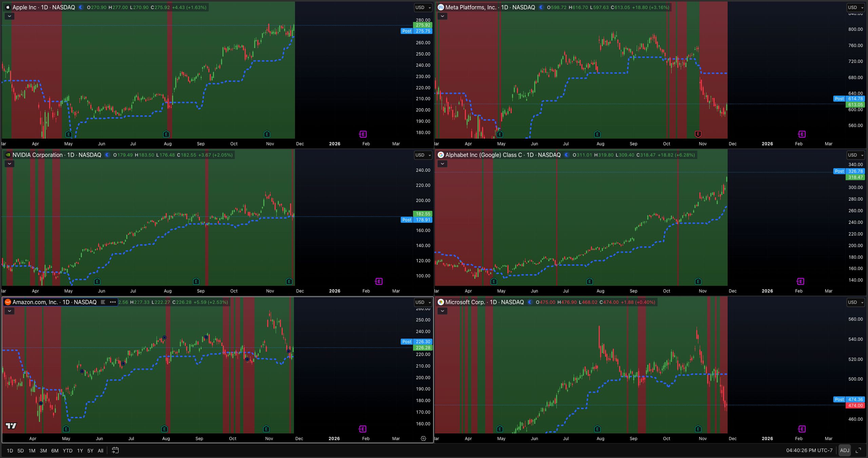Image resolution: width=868 pixels, height=458 pixels.
Task: Expand the legend chevron under the Meta Platforms title
Action: pyautogui.click(x=442, y=16)
